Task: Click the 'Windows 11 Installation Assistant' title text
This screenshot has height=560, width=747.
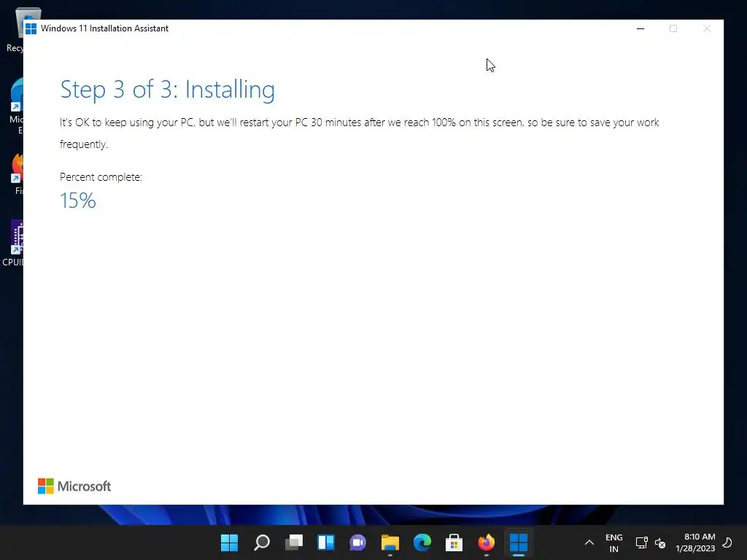Action: pyautogui.click(x=105, y=28)
